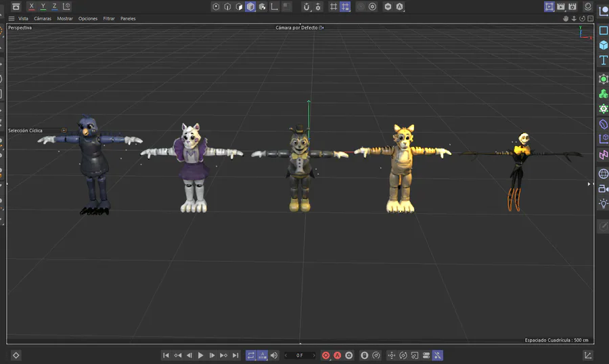609x364 pixels.
Task: Add a Text object with T icon
Action: [x=603, y=60]
